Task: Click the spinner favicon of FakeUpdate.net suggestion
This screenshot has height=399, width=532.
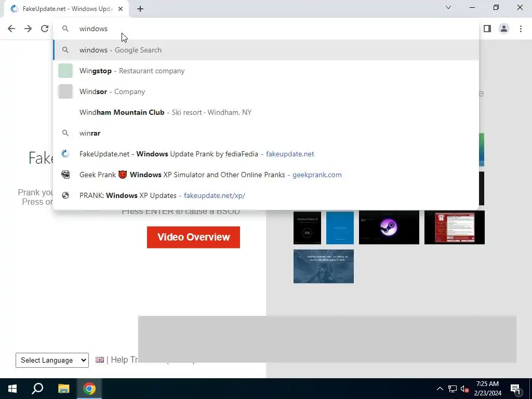Action: point(65,154)
